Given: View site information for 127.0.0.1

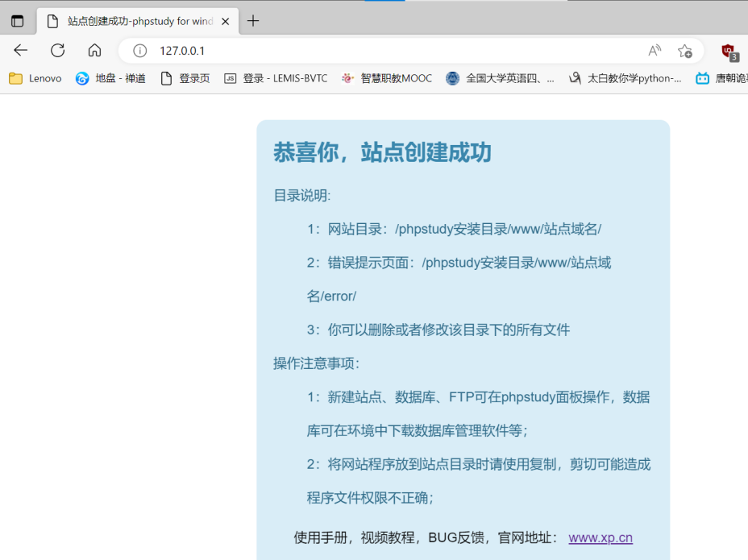Looking at the screenshot, I should pyautogui.click(x=139, y=50).
